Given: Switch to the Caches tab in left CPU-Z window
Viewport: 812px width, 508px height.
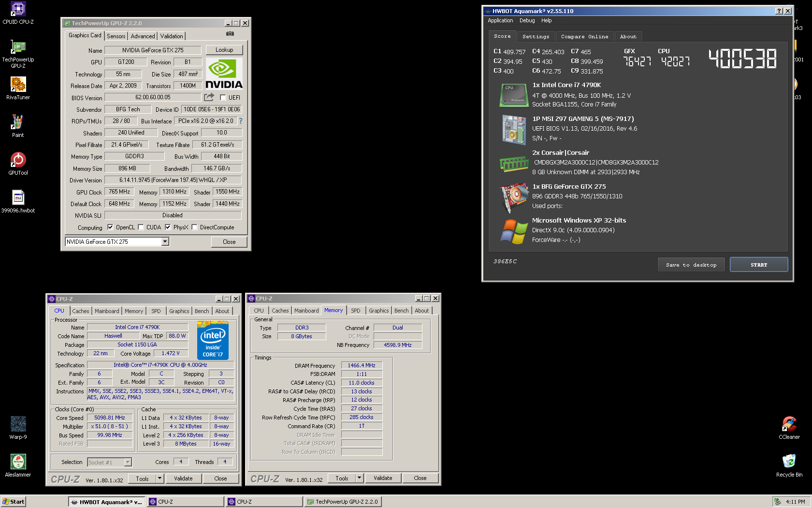Looking at the screenshot, I should point(81,311).
